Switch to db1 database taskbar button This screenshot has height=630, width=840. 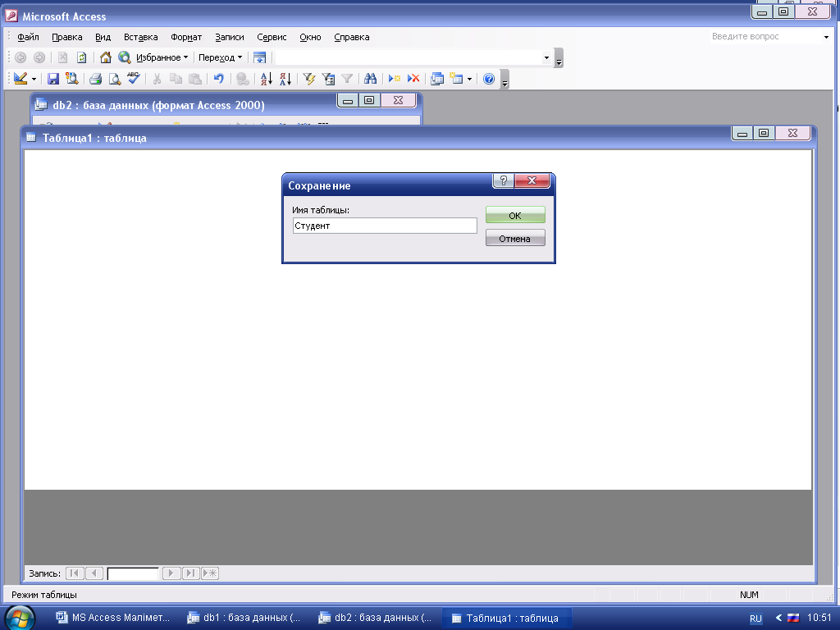tap(244, 618)
